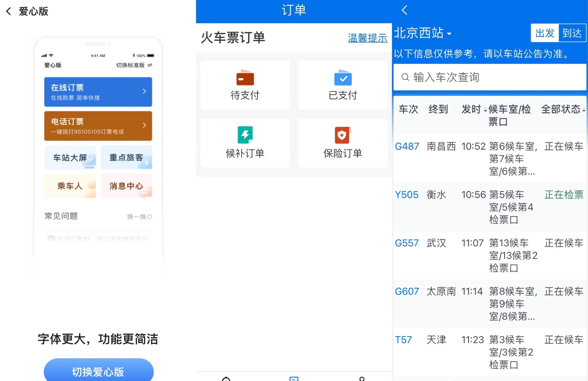Tap the 候车室/检票口 column header
The width and height of the screenshot is (588, 381).
coord(509,115)
